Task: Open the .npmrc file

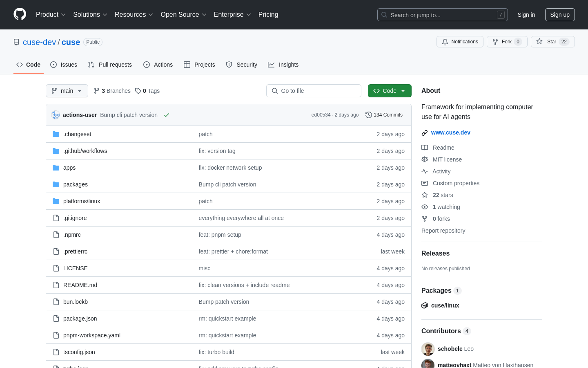Action: [72, 235]
